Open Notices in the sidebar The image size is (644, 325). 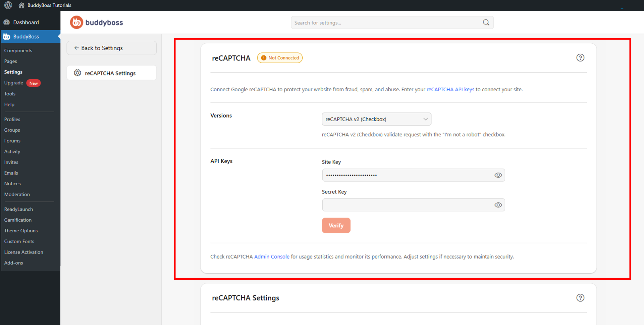[12, 184]
